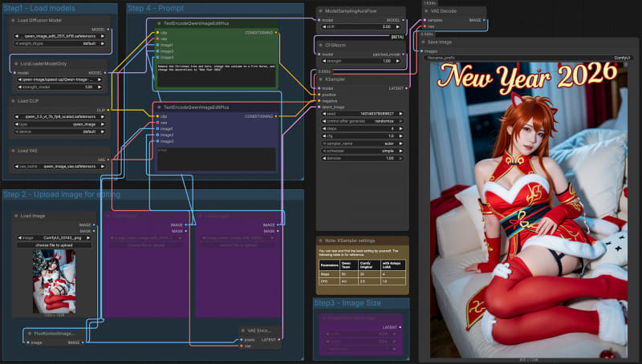The width and height of the screenshot is (642, 364).
Task: Click the positive prompt text box in the green node
Action: pos(217,75)
